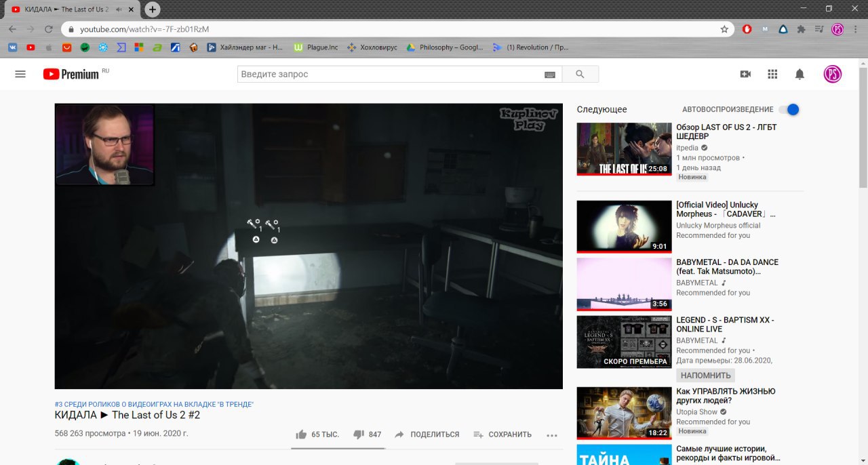Open the Apple bookmark icon
The height and width of the screenshot is (465, 868).
tap(48, 47)
